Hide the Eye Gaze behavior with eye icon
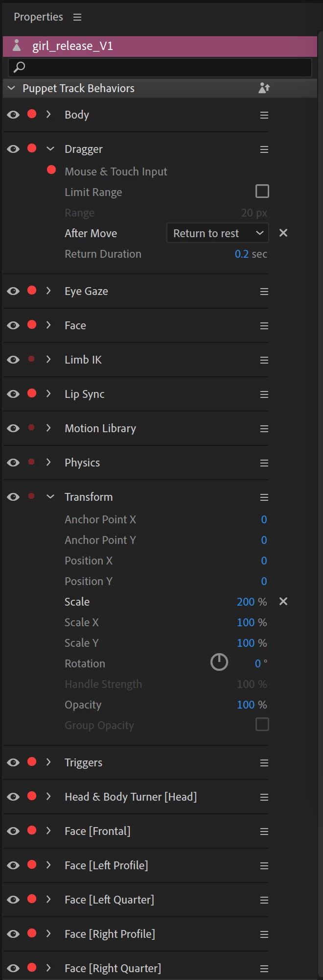This screenshot has width=323, height=980. [x=13, y=291]
